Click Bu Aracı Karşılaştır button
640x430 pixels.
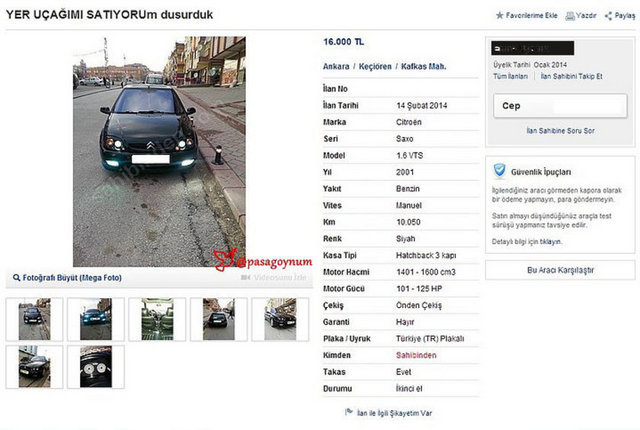560,270
